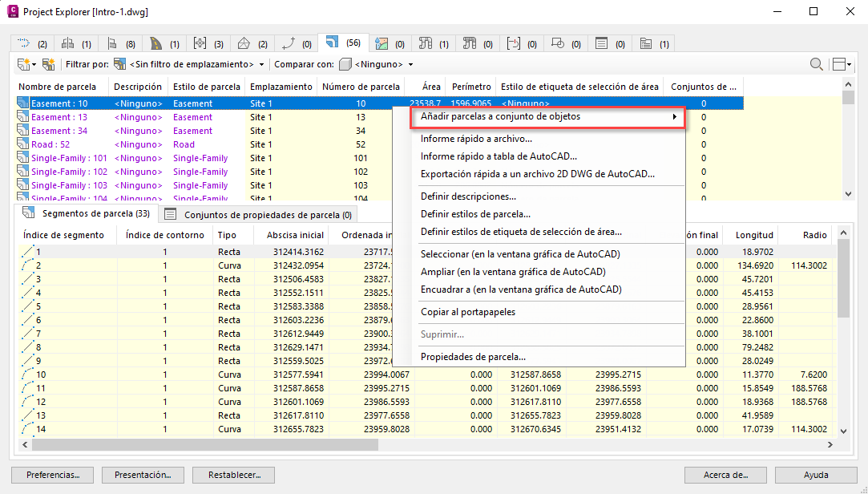Select the parcels tab showing (56)
The width and height of the screenshot is (868, 494).
(342, 43)
